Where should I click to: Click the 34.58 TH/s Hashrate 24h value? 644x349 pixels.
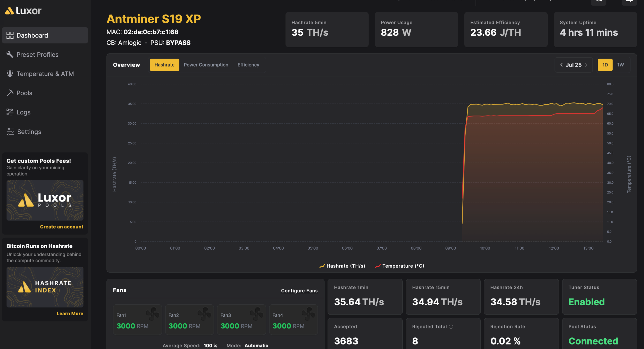(515, 302)
